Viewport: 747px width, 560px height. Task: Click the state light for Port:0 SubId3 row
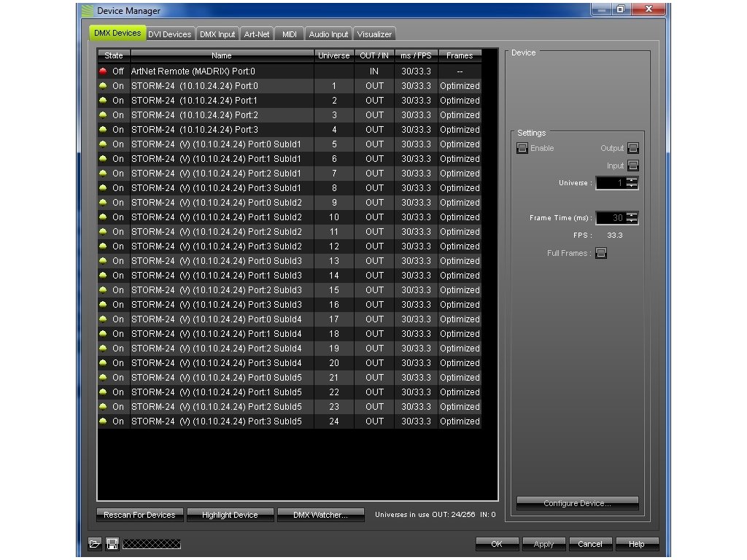click(x=103, y=261)
